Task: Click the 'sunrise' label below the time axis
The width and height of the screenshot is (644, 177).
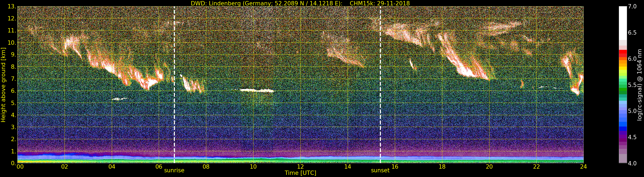Action: point(174,171)
